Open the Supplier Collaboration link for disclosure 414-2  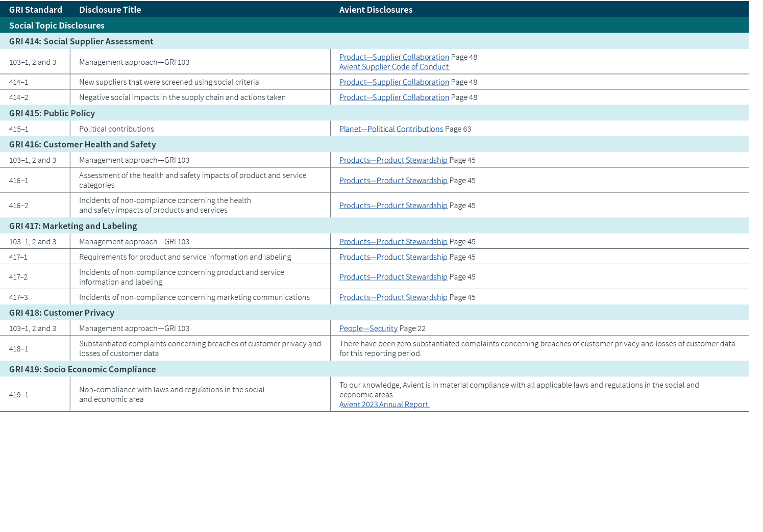click(x=393, y=97)
